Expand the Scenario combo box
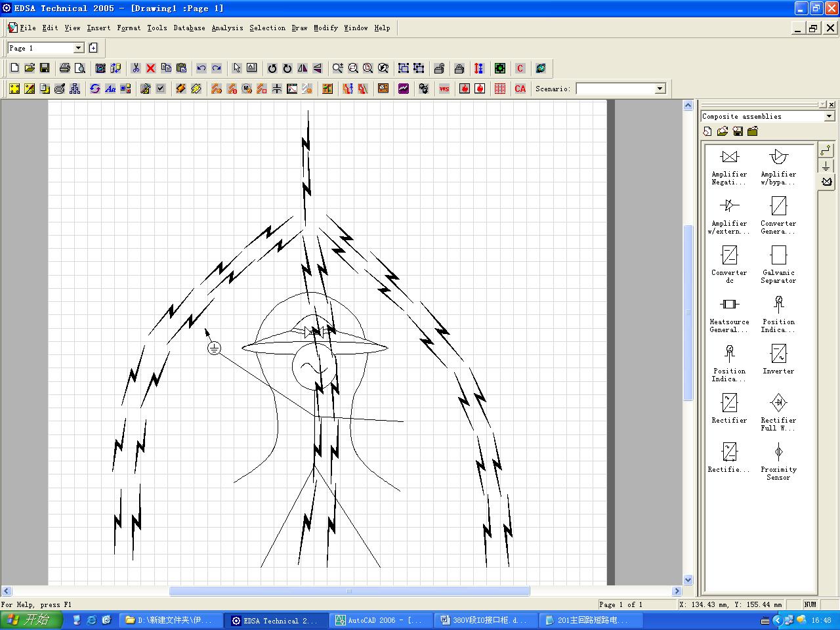Image resolution: width=840 pixels, height=630 pixels. pos(660,89)
